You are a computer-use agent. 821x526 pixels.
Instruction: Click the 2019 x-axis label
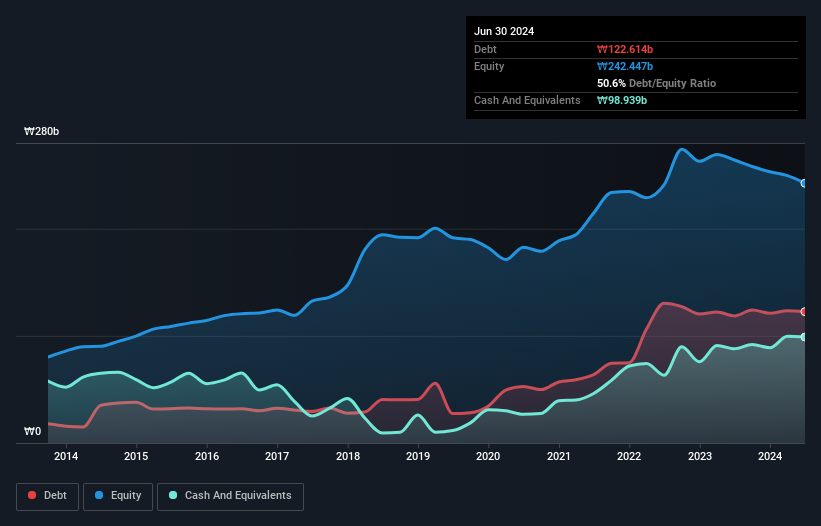418,456
